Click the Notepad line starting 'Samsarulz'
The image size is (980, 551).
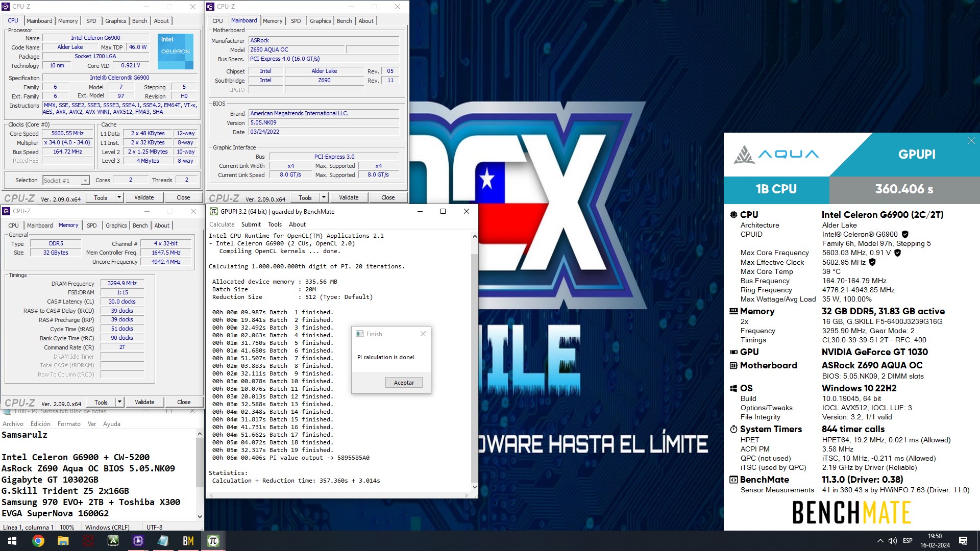pyautogui.click(x=24, y=435)
